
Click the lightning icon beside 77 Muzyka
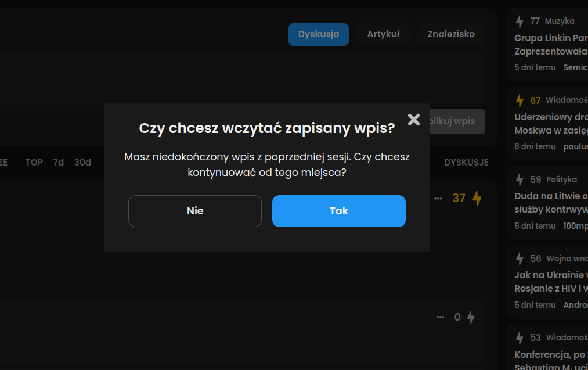pos(520,21)
